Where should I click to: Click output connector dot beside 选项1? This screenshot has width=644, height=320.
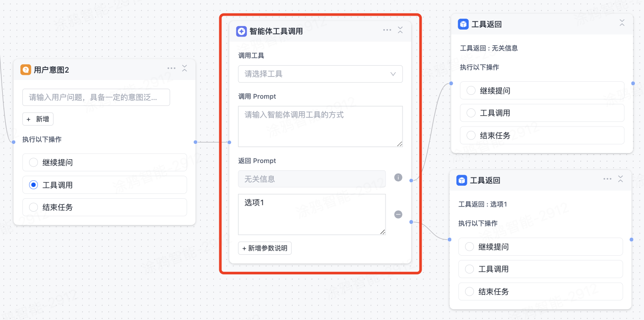click(x=411, y=222)
